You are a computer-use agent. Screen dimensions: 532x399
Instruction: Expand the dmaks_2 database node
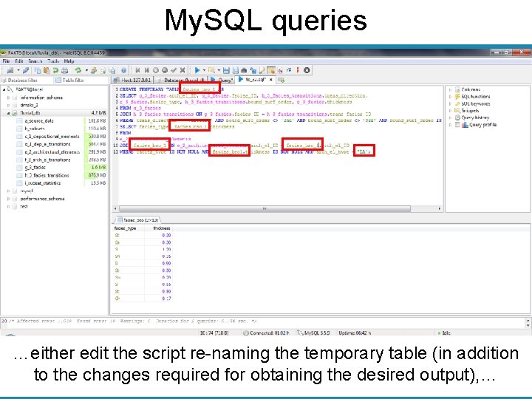click(8, 105)
